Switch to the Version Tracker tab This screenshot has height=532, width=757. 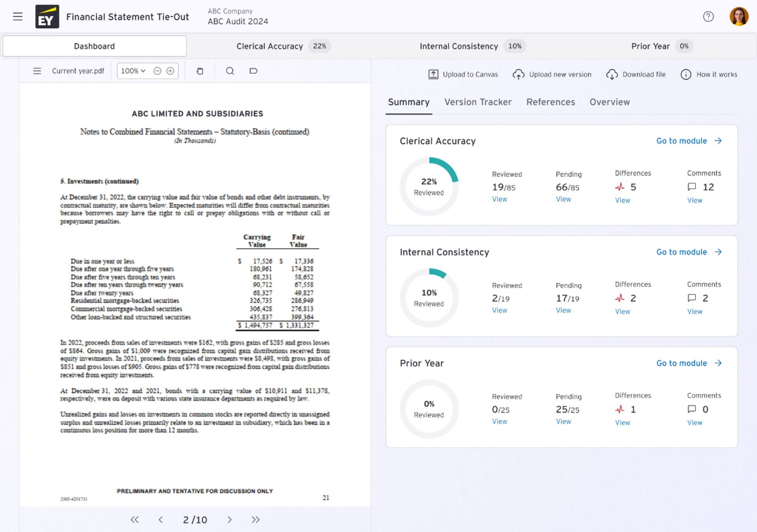click(478, 102)
